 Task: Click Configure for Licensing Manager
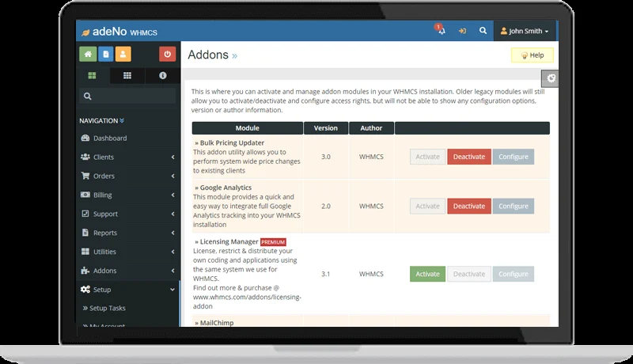point(513,274)
